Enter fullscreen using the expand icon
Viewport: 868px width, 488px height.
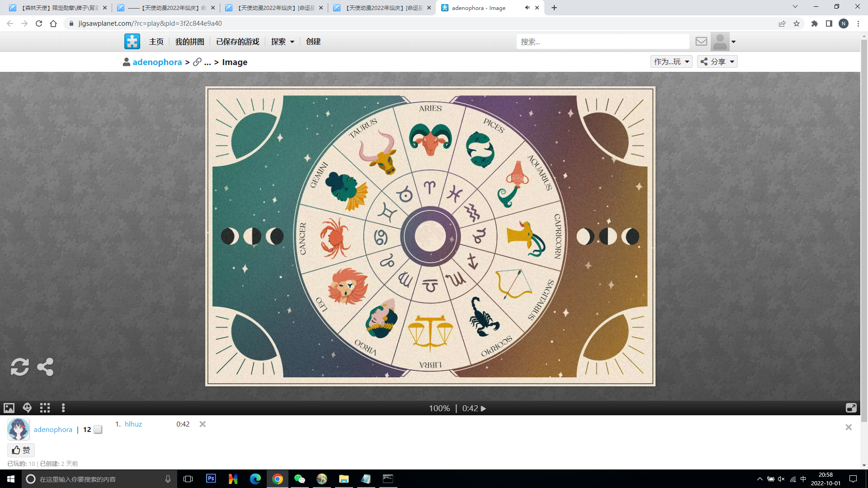point(851,408)
